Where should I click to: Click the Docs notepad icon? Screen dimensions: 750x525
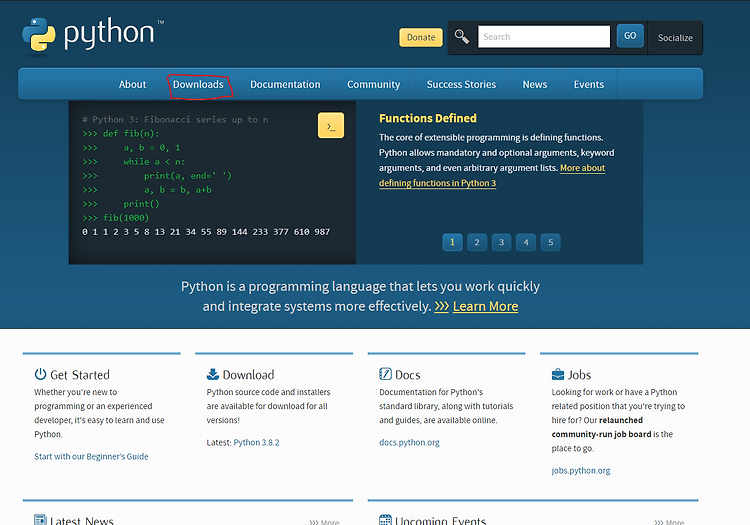coord(385,374)
